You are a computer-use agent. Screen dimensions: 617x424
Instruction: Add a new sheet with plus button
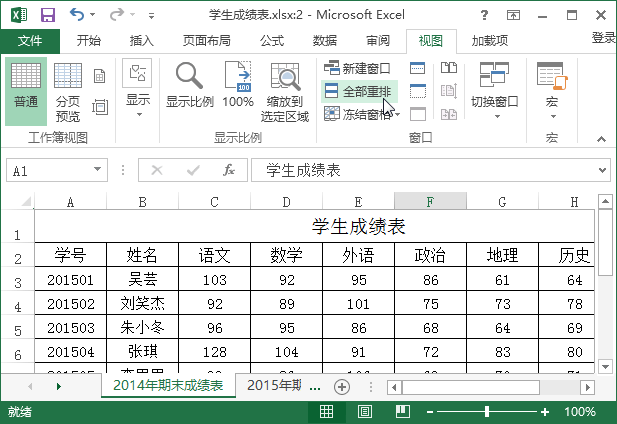tap(341, 386)
